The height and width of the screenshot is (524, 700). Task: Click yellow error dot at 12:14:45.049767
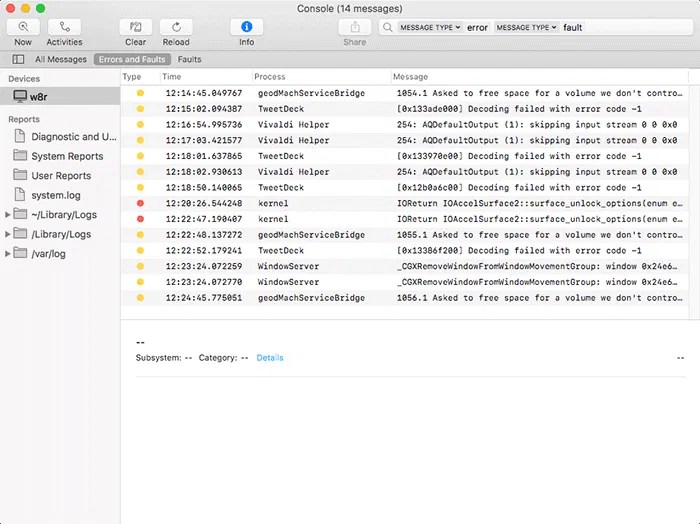(x=140, y=93)
